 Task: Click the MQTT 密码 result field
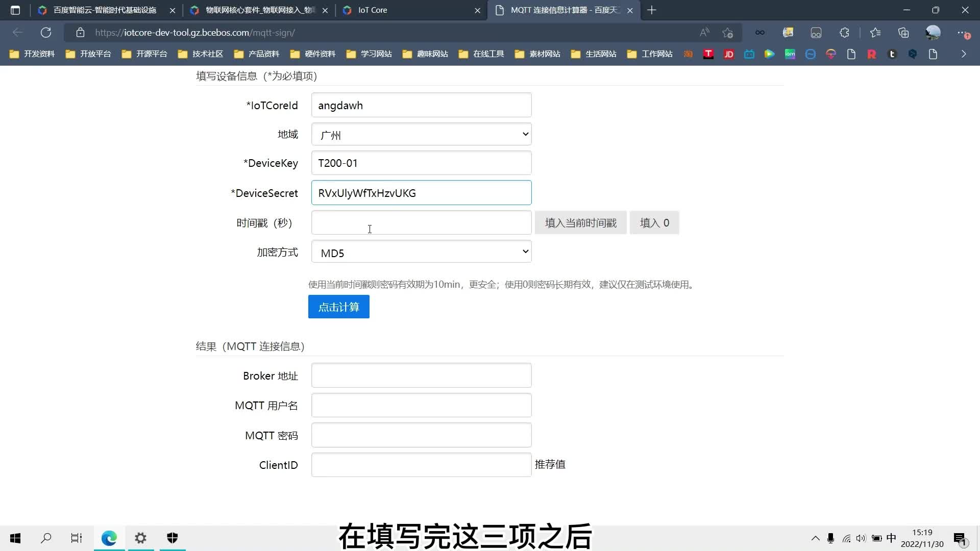pyautogui.click(x=421, y=435)
